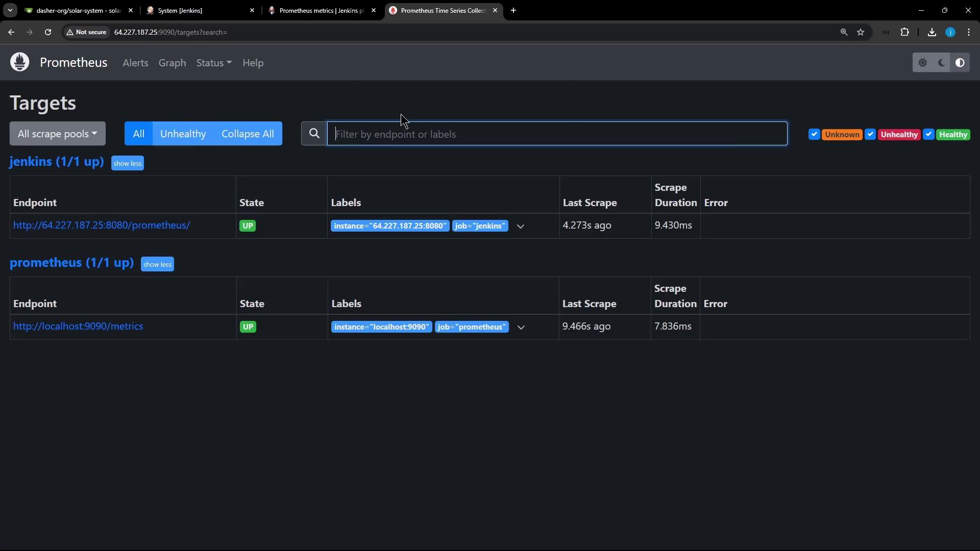The width and height of the screenshot is (980, 551).
Task: Switch to light theme sun icon
Action: tap(922, 63)
